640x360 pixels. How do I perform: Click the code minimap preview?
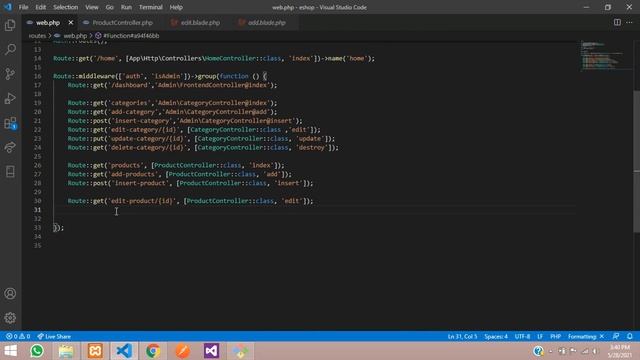(606, 56)
